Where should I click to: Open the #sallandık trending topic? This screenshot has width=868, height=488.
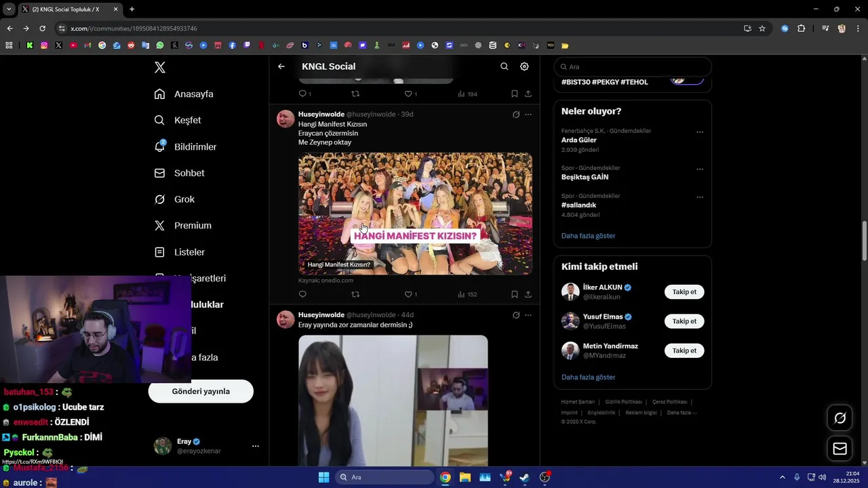pyautogui.click(x=578, y=205)
